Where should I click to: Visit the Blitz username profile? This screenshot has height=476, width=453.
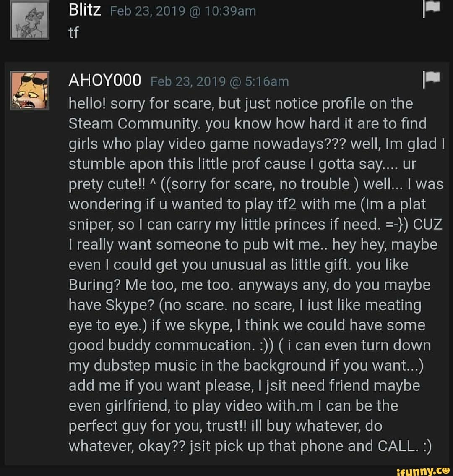point(85,10)
